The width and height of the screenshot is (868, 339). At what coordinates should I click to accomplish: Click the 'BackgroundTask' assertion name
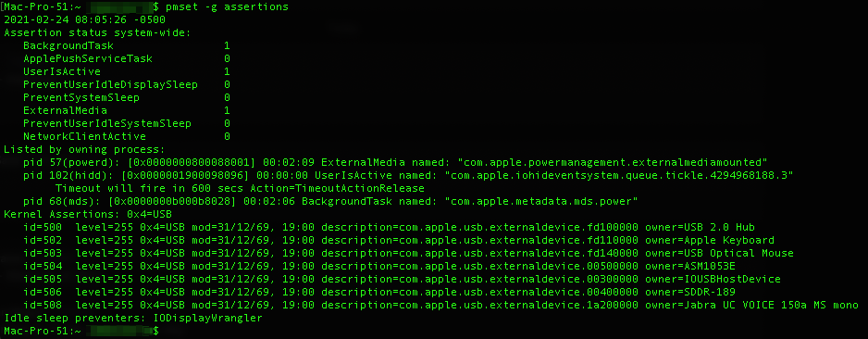68,45
